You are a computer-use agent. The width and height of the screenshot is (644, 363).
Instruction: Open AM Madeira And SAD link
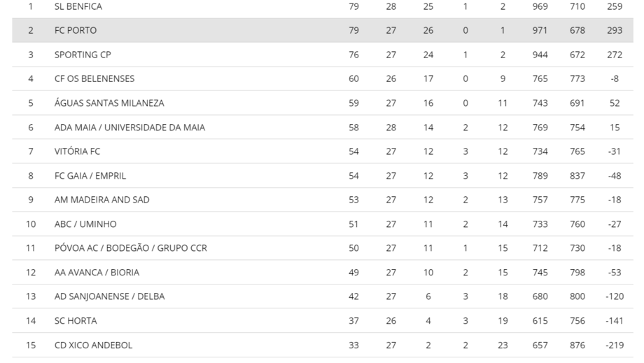(x=101, y=200)
